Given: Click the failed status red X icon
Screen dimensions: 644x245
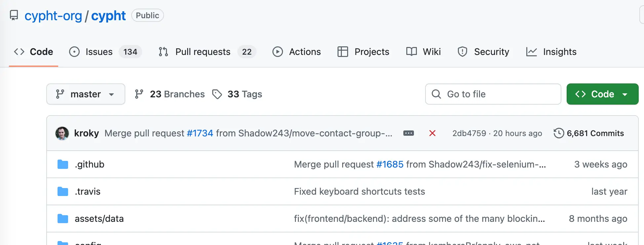Looking at the screenshot, I should (432, 133).
